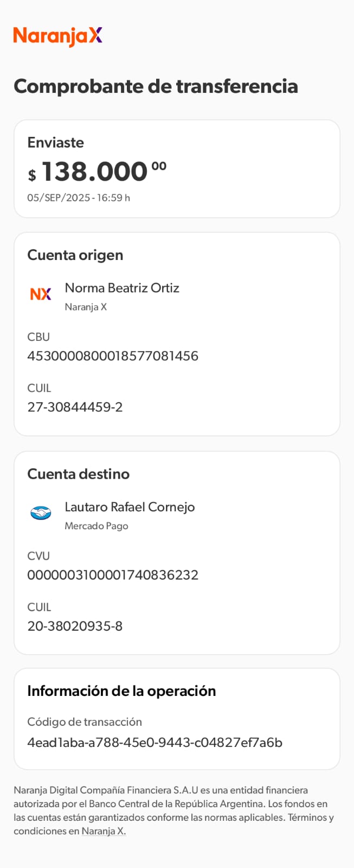Select the destination CUIL 20-38020935-8
This screenshot has height=868, width=354.
[x=75, y=626]
